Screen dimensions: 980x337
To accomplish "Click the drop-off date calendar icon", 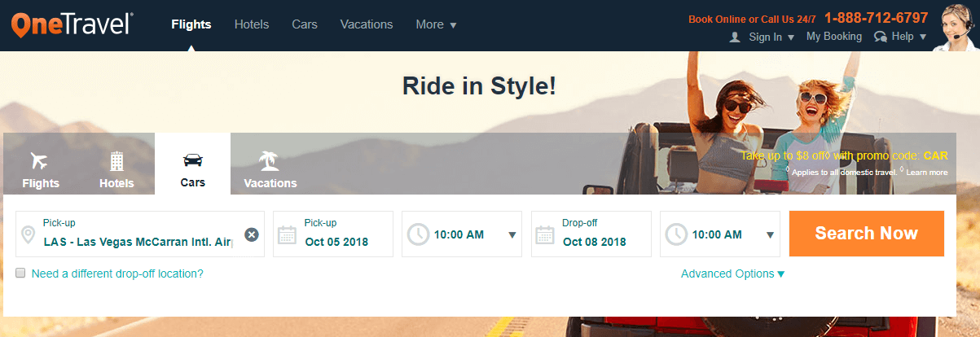I will [x=545, y=235].
